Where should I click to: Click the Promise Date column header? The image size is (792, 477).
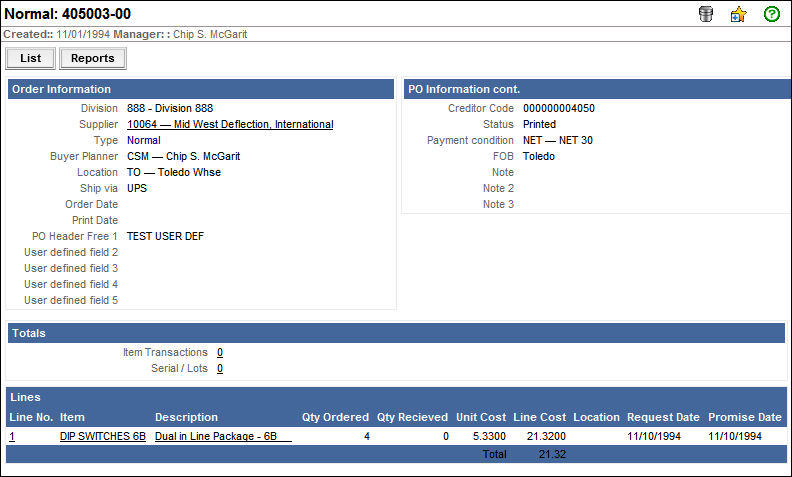745,417
